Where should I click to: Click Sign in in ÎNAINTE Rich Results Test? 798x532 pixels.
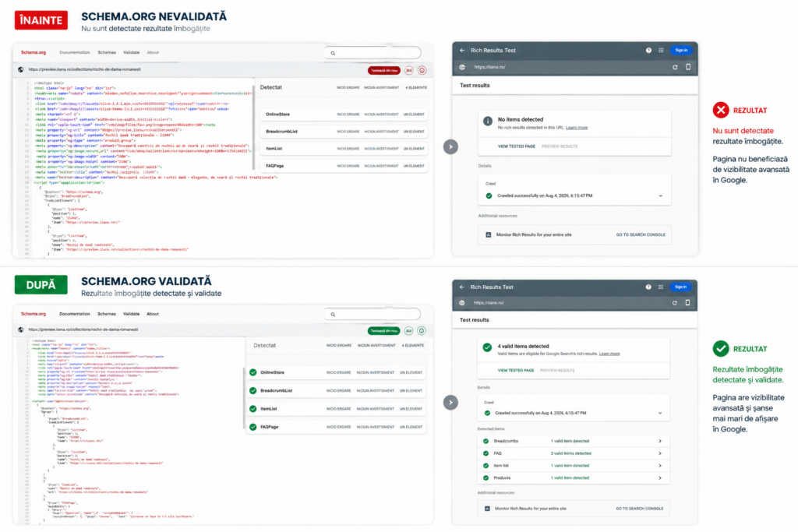point(681,51)
